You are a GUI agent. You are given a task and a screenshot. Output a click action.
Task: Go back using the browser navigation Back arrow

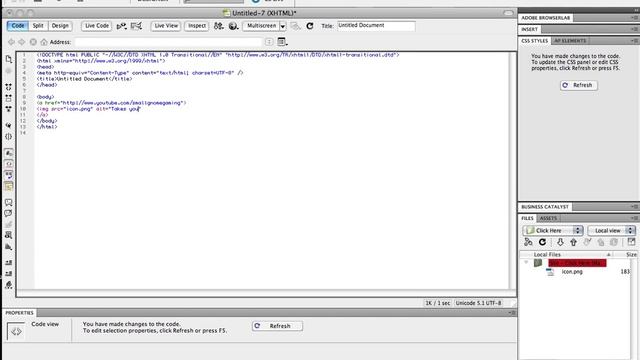11,42
